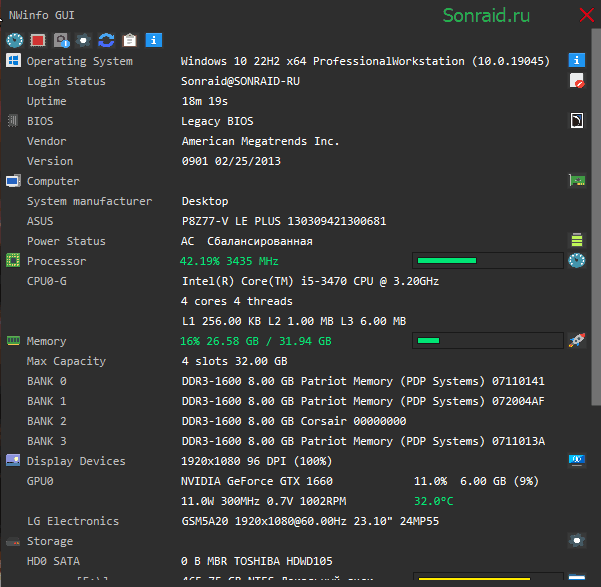
Task: Select the BANK 0 memory row
Action: pos(286,381)
